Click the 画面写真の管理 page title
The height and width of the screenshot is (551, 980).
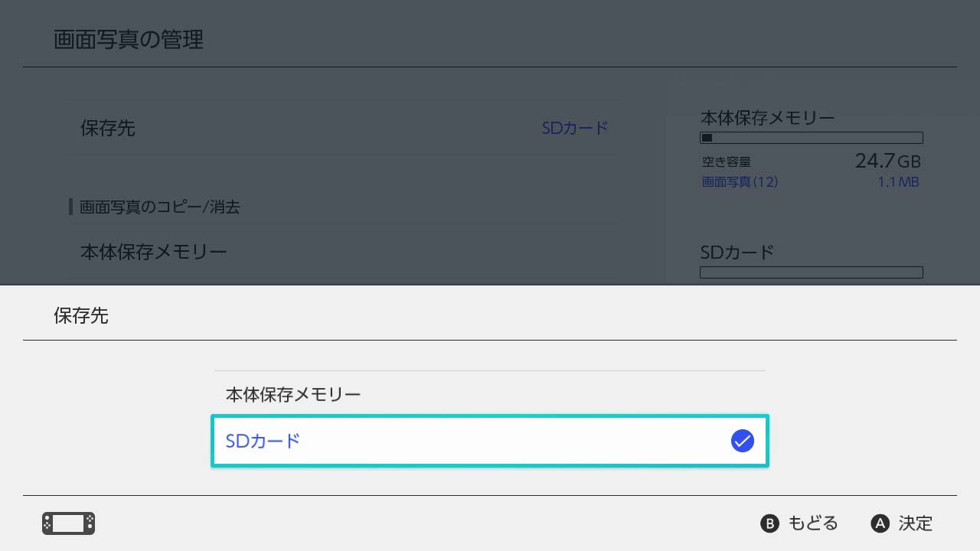pyautogui.click(x=129, y=39)
